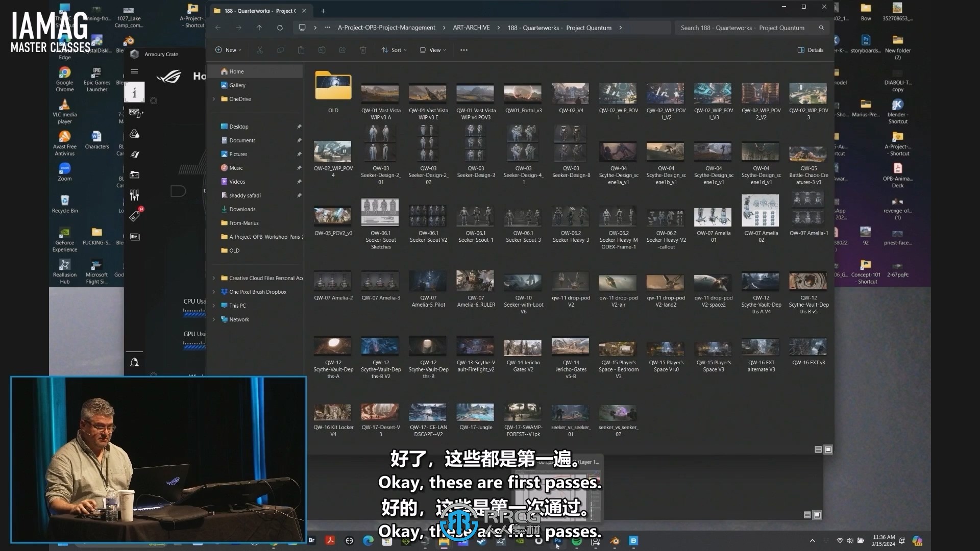Open Adobe Bridge from taskbar

point(311,540)
